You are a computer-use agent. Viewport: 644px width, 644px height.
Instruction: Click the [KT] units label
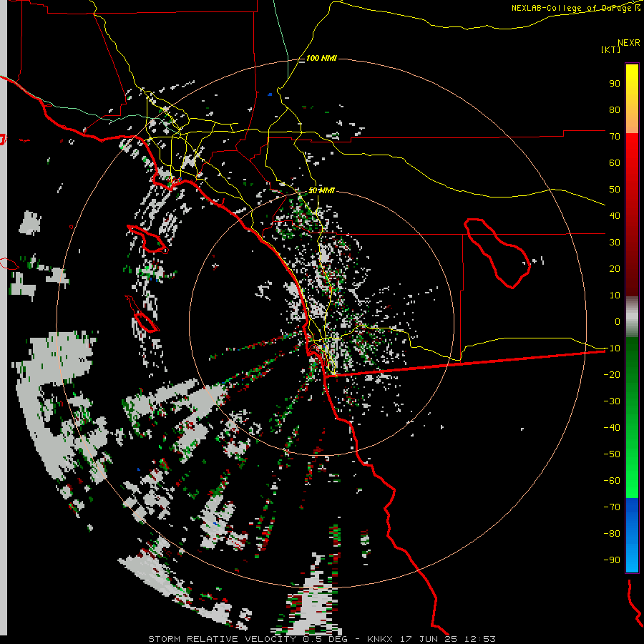point(611,49)
